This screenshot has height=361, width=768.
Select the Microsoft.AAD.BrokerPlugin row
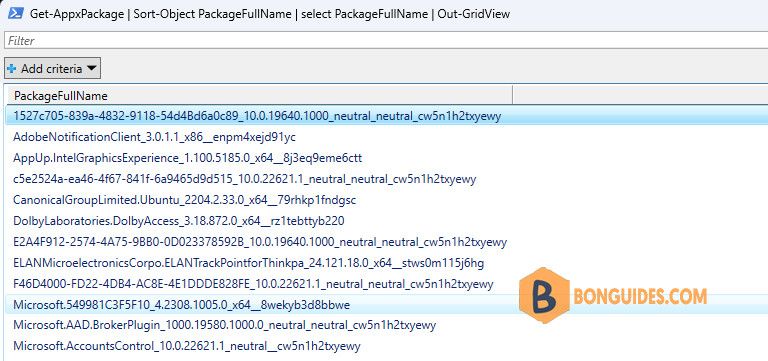click(x=386, y=325)
